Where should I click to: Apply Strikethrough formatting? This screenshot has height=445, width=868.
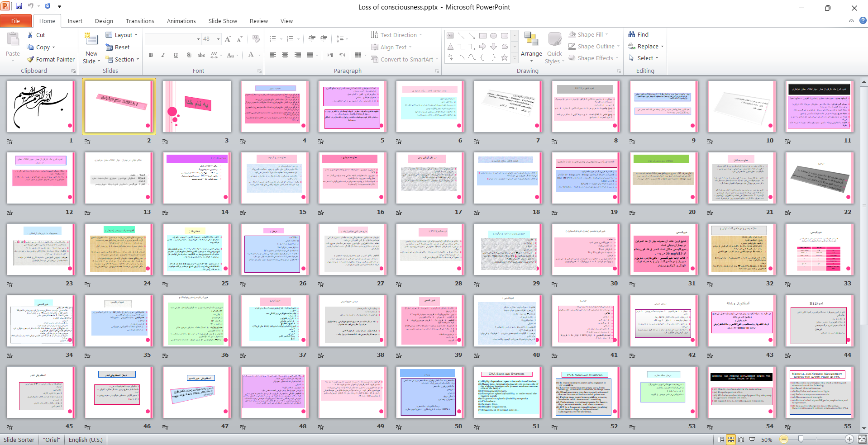(x=201, y=55)
